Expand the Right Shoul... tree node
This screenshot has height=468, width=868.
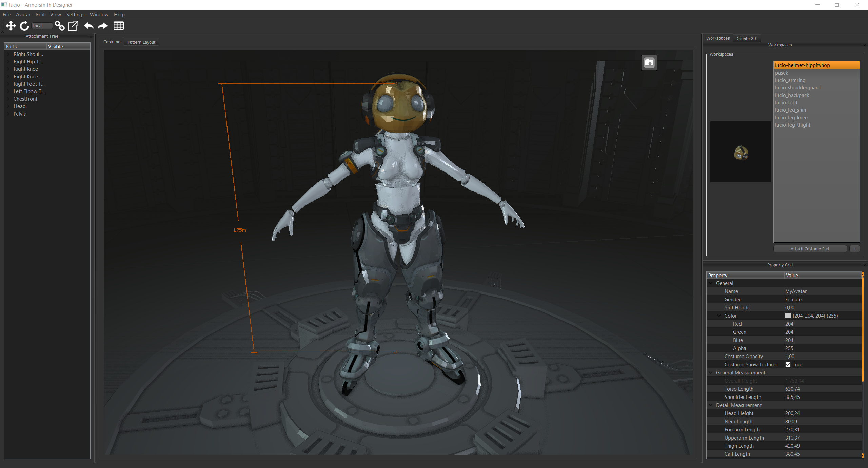8,54
